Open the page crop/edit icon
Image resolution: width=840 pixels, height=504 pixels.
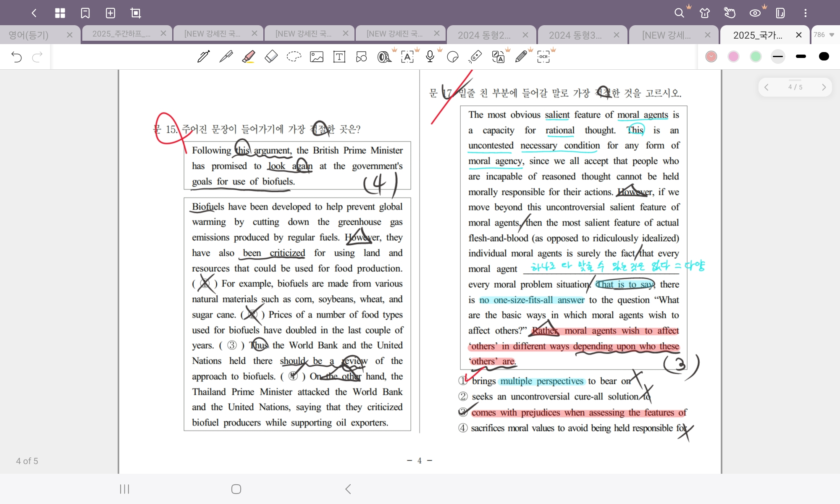(x=136, y=13)
